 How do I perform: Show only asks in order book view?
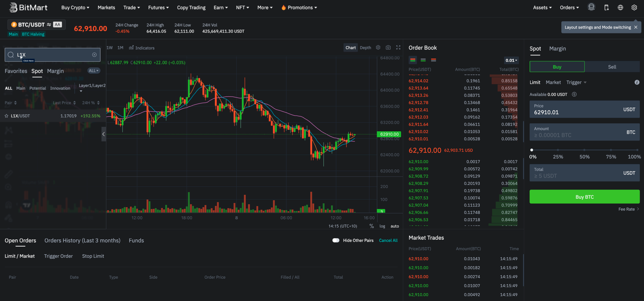[x=433, y=60]
